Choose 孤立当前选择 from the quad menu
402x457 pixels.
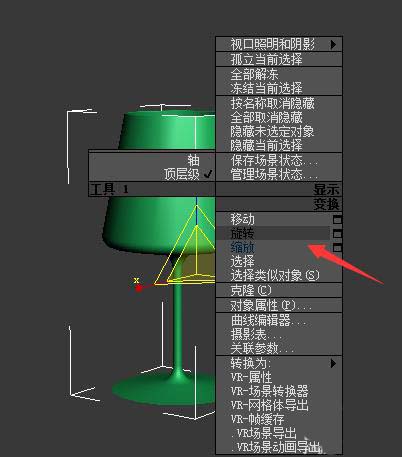click(279, 59)
